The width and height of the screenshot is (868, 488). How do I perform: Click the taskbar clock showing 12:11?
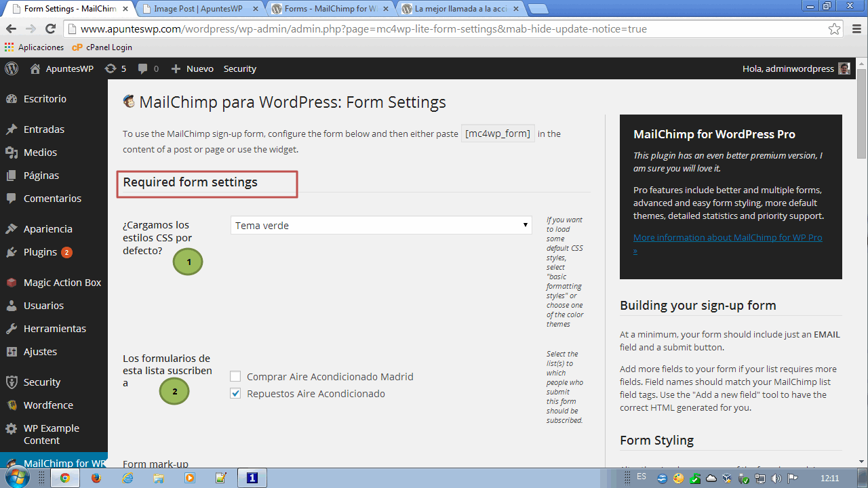tap(829, 478)
